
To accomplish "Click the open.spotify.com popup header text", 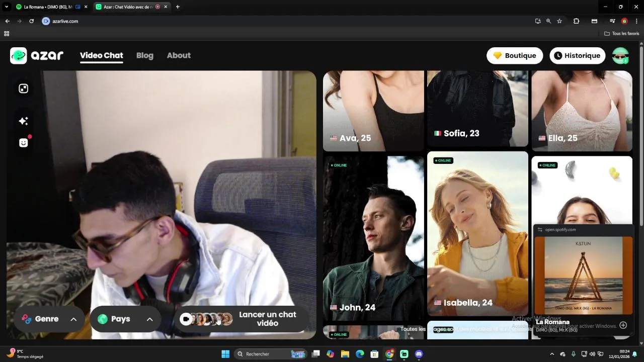I will (x=560, y=230).
